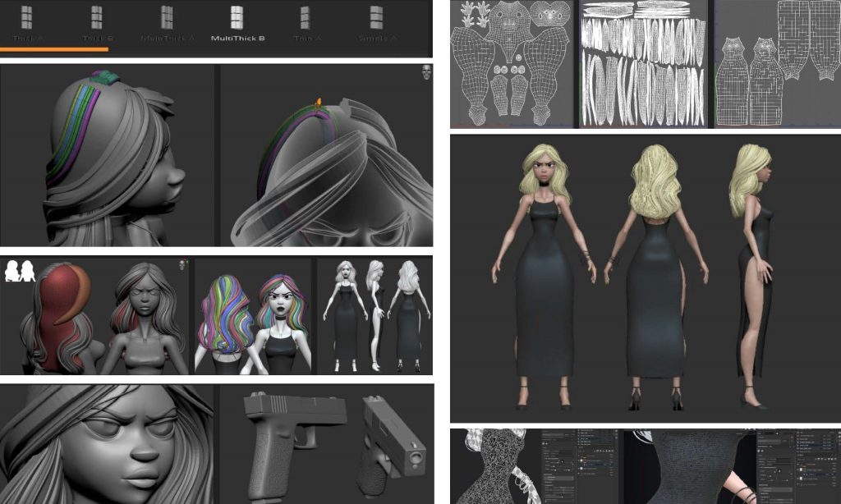
Task: Click the dress wireframe viewport in Blender
Action: [494, 466]
